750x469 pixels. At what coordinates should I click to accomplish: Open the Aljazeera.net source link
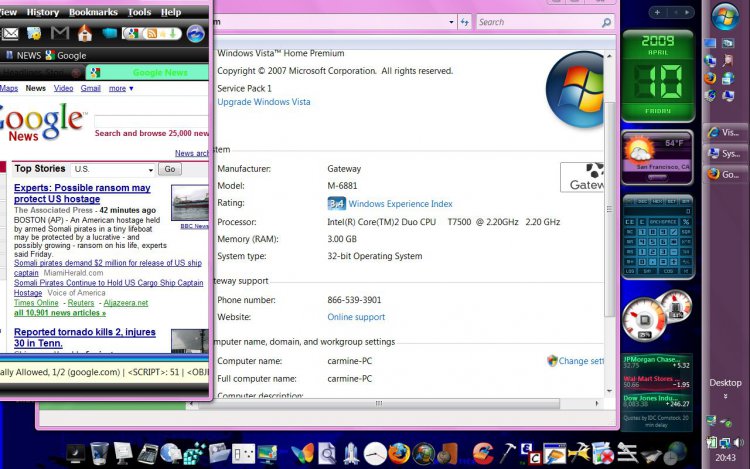(126, 303)
